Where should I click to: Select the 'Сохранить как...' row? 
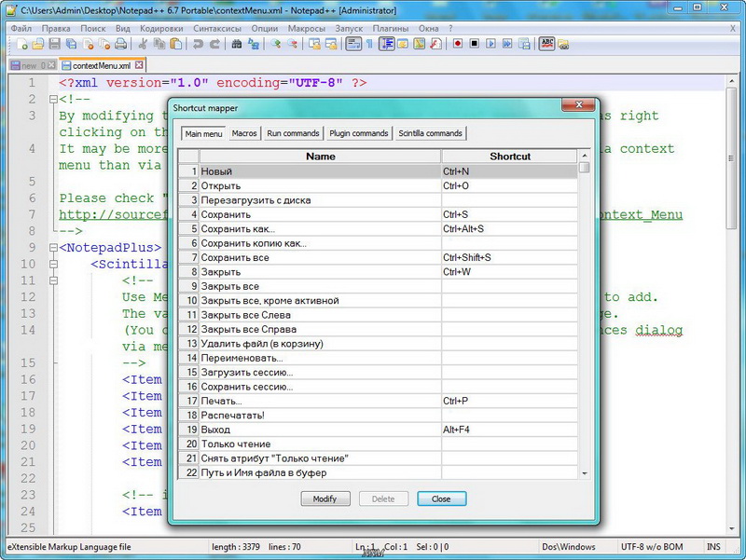pyautogui.click(x=378, y=228)
